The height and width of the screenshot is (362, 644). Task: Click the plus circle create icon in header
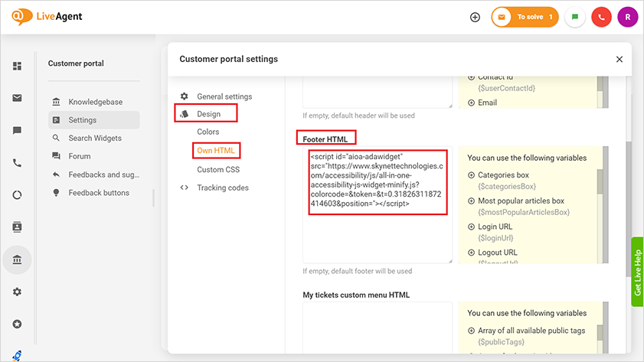click(475, 18)
